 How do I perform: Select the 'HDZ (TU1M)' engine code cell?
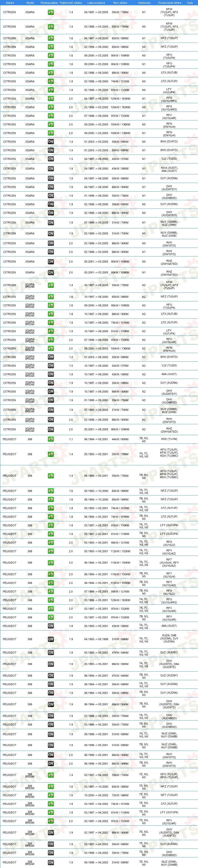coord(169,439)
